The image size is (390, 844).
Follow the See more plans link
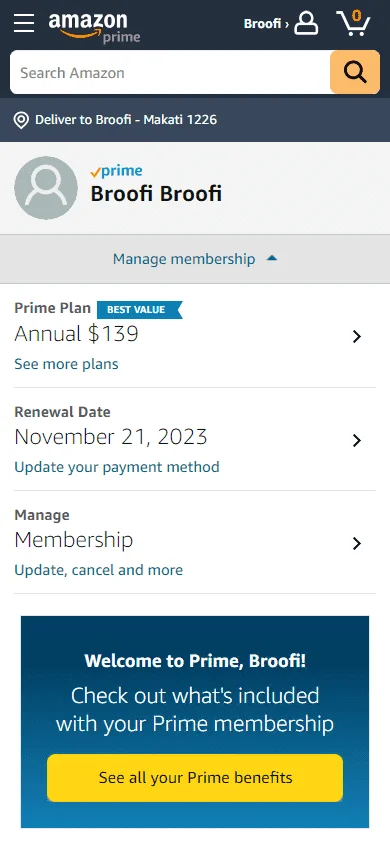66,364
